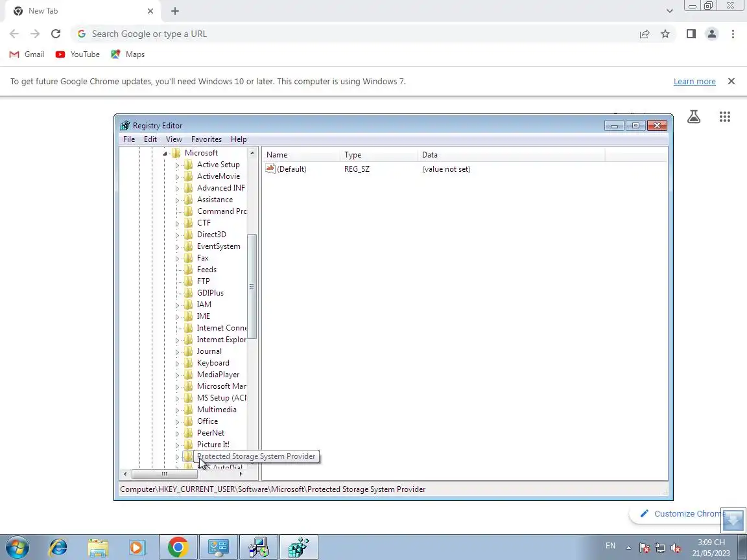Open the Windows Start button
The height and width of the screenshot is (560, 747).
pyautogui.click(x=18, y=548)
